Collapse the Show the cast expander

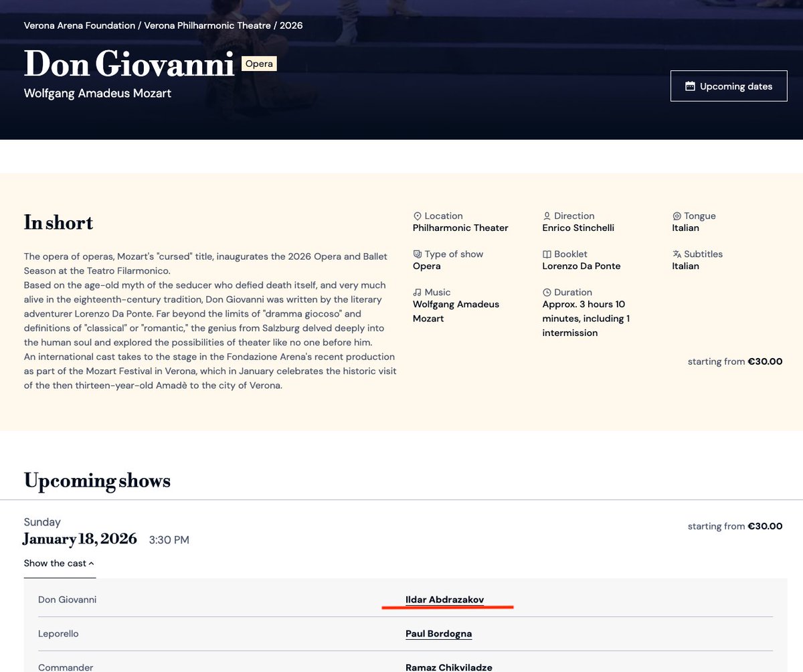[x=60, y=564]
